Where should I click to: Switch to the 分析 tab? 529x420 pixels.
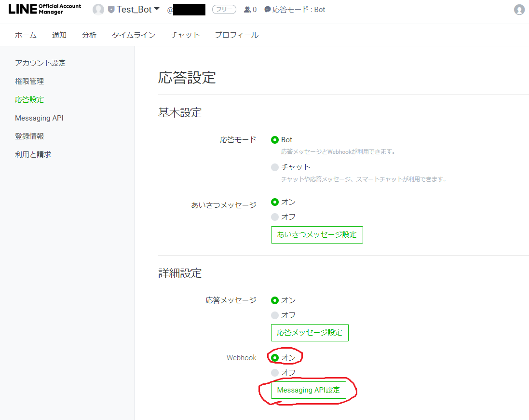pos(89,35)
